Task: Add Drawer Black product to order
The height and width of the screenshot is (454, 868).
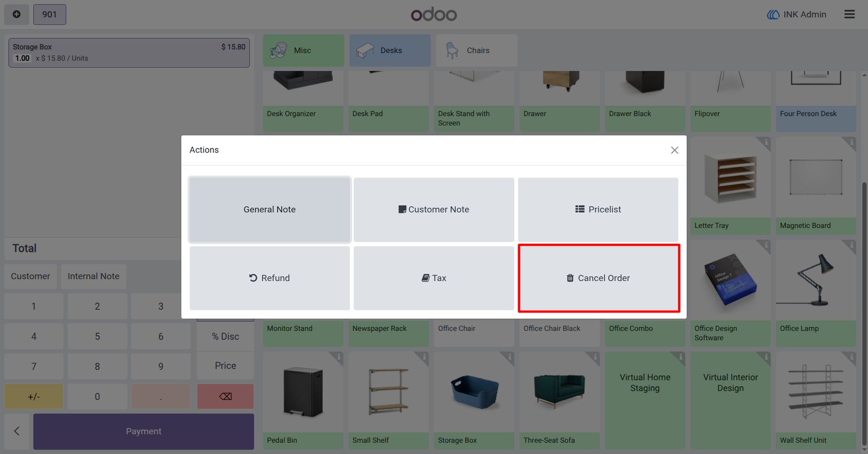Action: 645,101
